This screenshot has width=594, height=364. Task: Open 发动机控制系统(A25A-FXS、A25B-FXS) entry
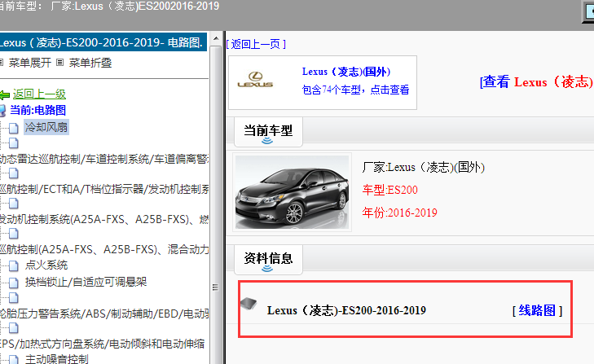(x=104, y=219)
